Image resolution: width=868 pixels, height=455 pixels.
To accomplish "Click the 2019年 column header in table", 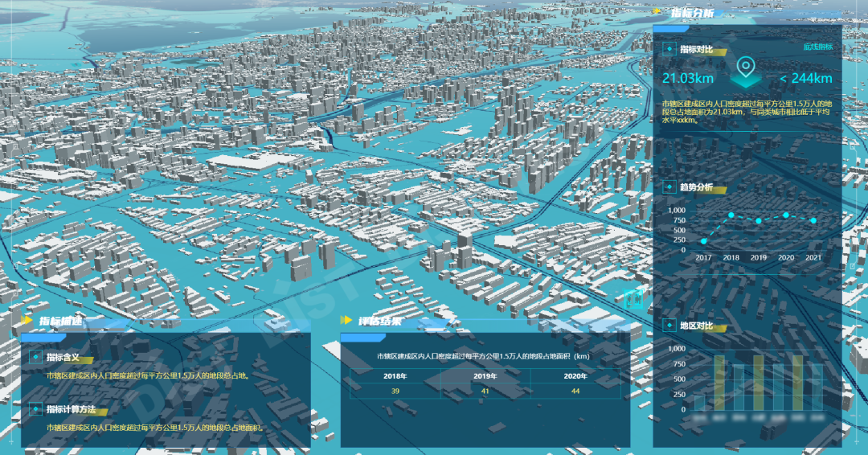I will pos(485,376).
